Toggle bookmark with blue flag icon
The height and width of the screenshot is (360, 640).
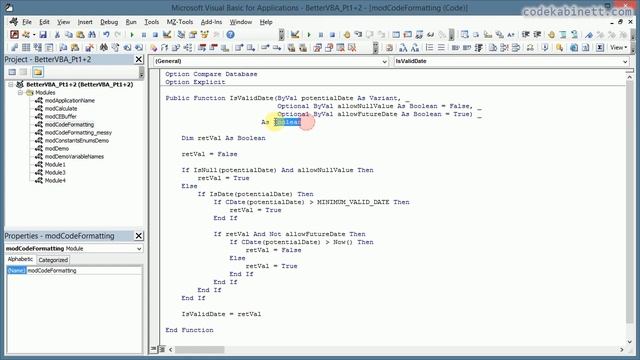[589, 35]
